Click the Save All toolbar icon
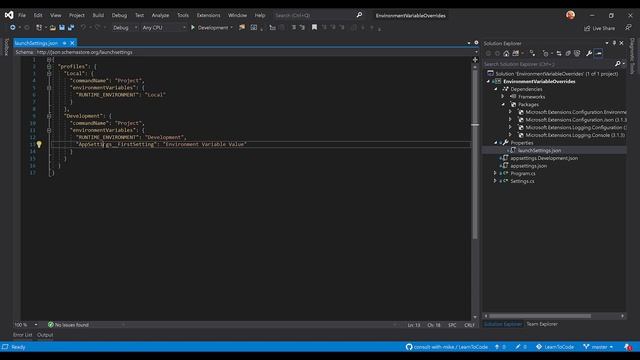The height and width of the screenshot is (360, 640). (71, 28)
